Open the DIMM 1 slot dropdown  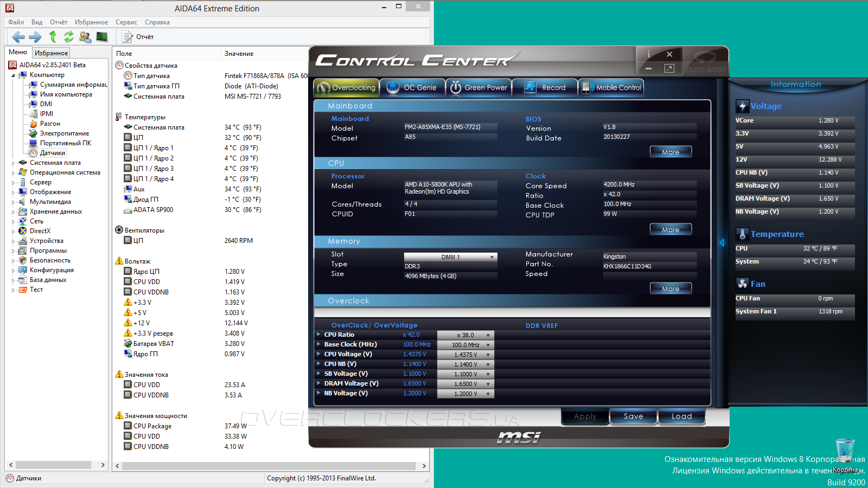pos(450,257)
